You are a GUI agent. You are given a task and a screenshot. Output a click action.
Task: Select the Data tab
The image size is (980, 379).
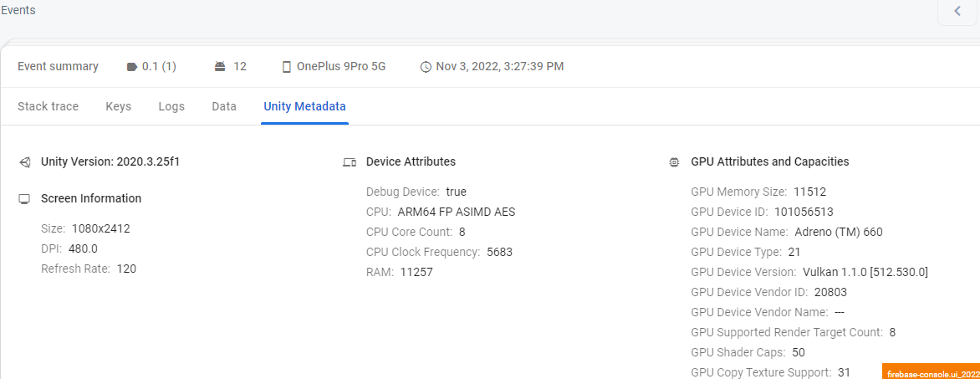point(224,106)
